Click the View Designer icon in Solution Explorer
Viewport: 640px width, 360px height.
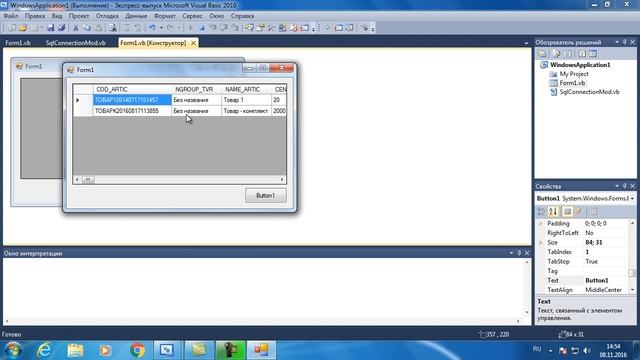593,54
